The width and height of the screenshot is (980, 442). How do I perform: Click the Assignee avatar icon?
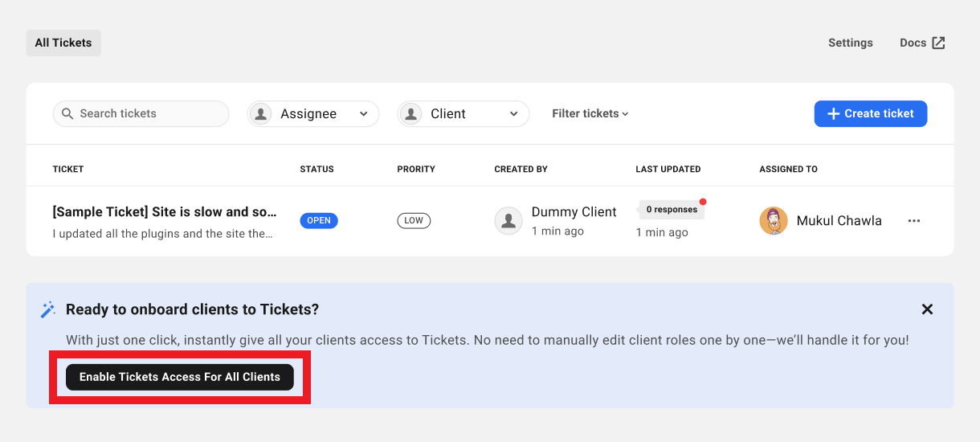(261, 114)
